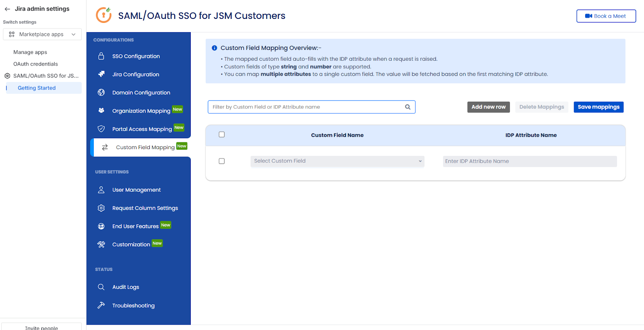Click the Jira admin settings heading
This screenshot has width=644, height=330.
[42, 9]
